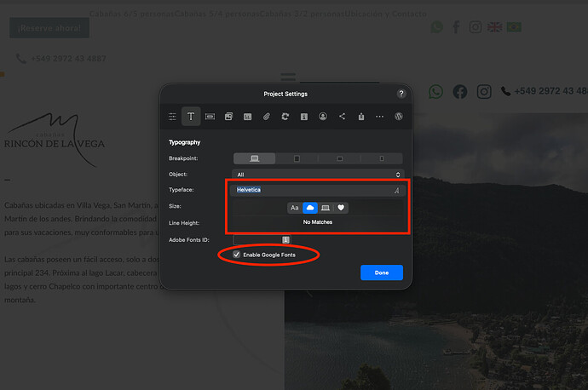Viewport: 588px width, 390px height.
Task: Show more settings with ellipsis icon
Action: (379, 117)
